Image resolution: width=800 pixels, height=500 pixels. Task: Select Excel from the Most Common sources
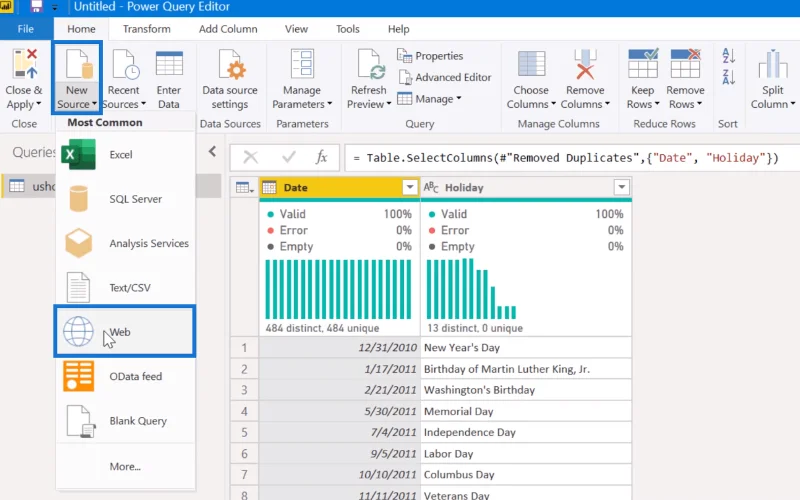click(x=125, y=155)
